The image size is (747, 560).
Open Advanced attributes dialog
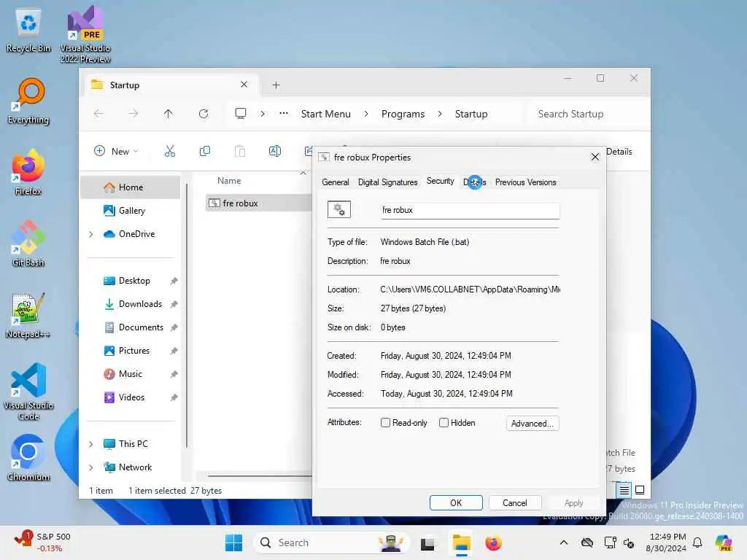532,424
